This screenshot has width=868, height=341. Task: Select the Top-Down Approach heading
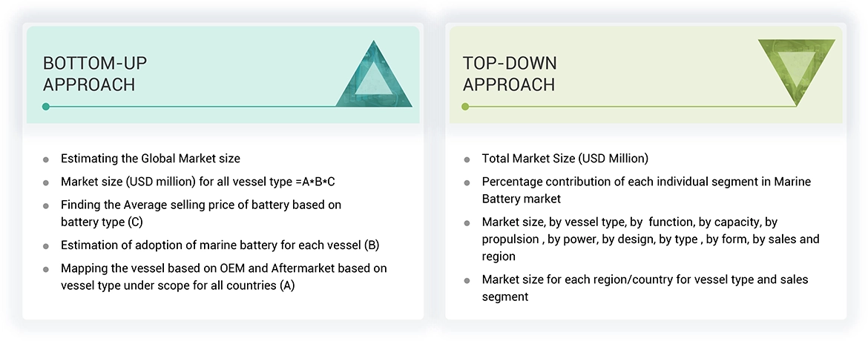(x=510, y=73)
